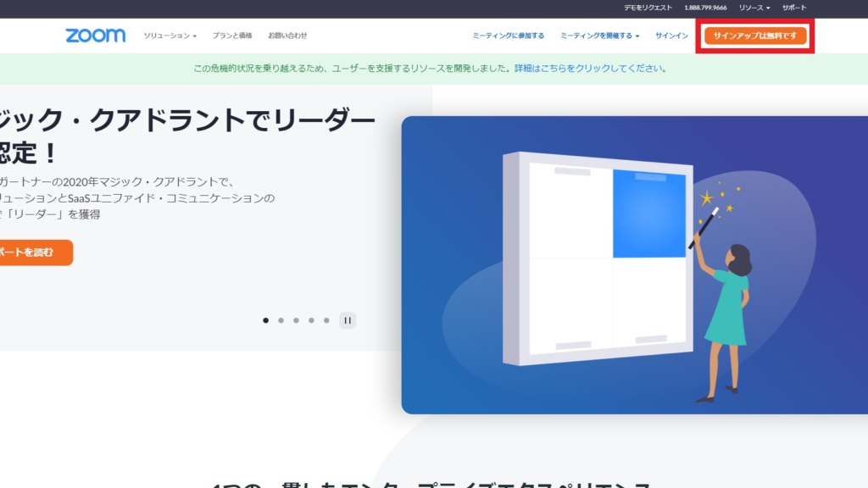Select the first carousel dot
This screenshot has height=488, width=868.
tap(265, 320)
